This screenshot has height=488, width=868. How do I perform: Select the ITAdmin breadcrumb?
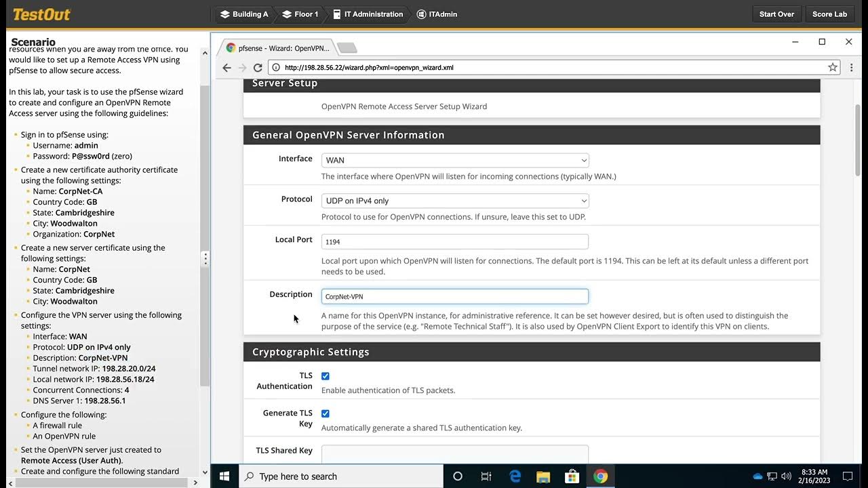(437, 14)
